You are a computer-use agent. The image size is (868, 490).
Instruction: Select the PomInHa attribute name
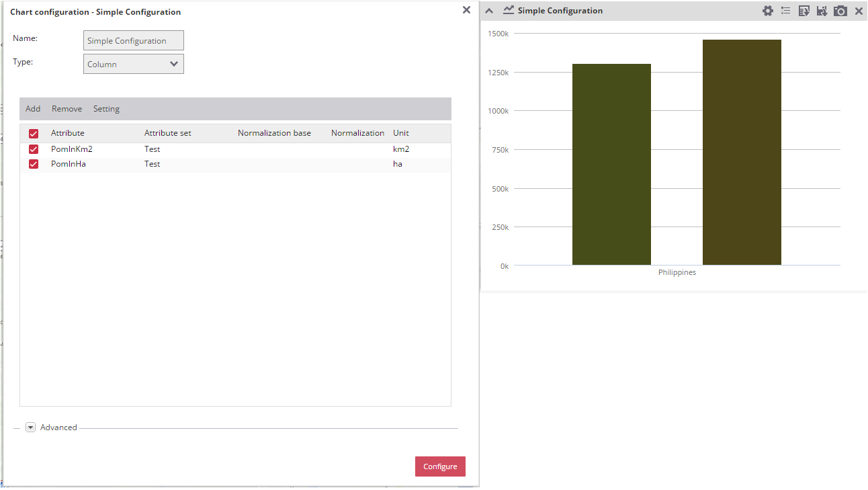click(x=69, y=164)
